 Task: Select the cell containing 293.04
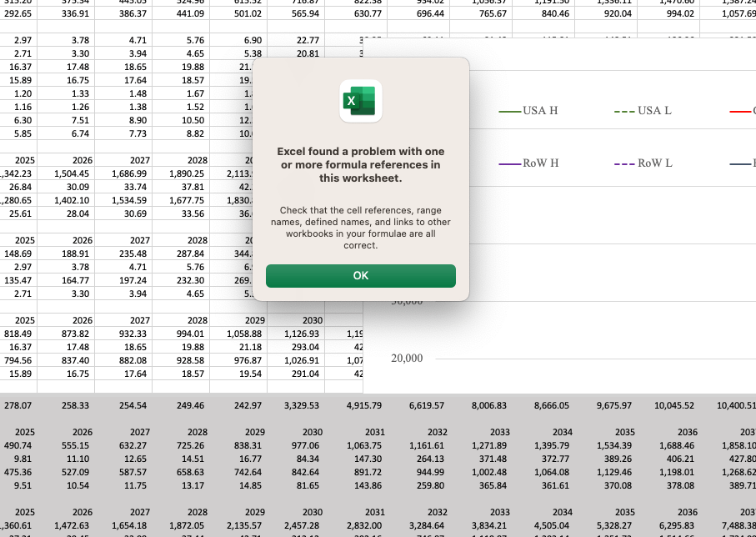pyautogui.click(x=296, y=347)
